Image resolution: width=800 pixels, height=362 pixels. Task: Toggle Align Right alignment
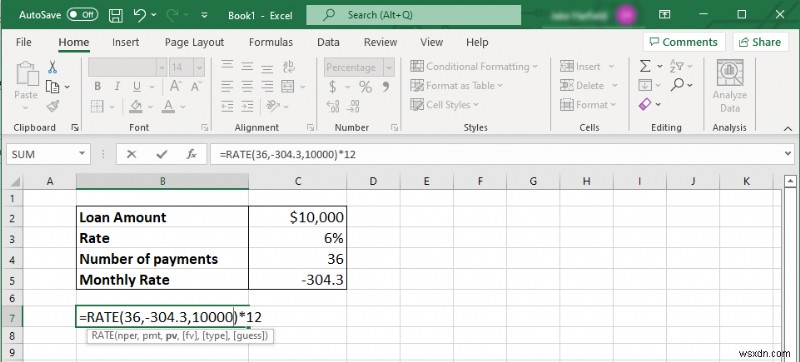pyautogui.click(x=266, y=86)
